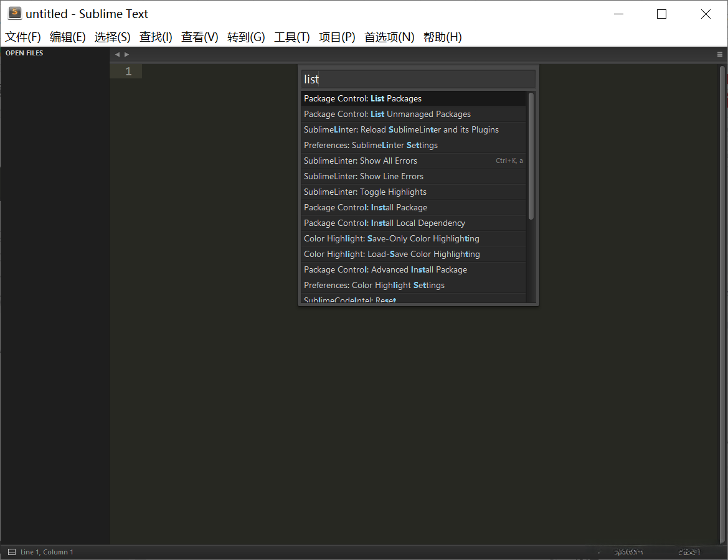
Task: Open the tab list menu icon
Action: click(x=720, y=54)
